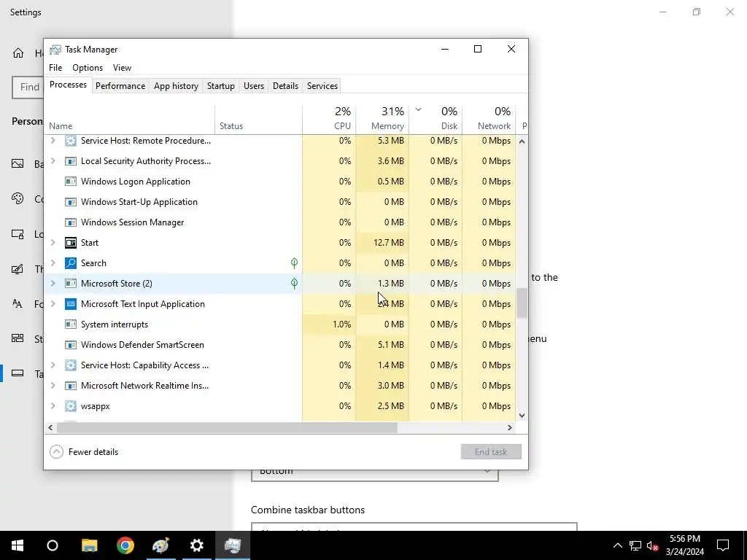Open Paint app from taskbar
The image size is (747, 560).
pyautogui.click(x=161, y=545)
